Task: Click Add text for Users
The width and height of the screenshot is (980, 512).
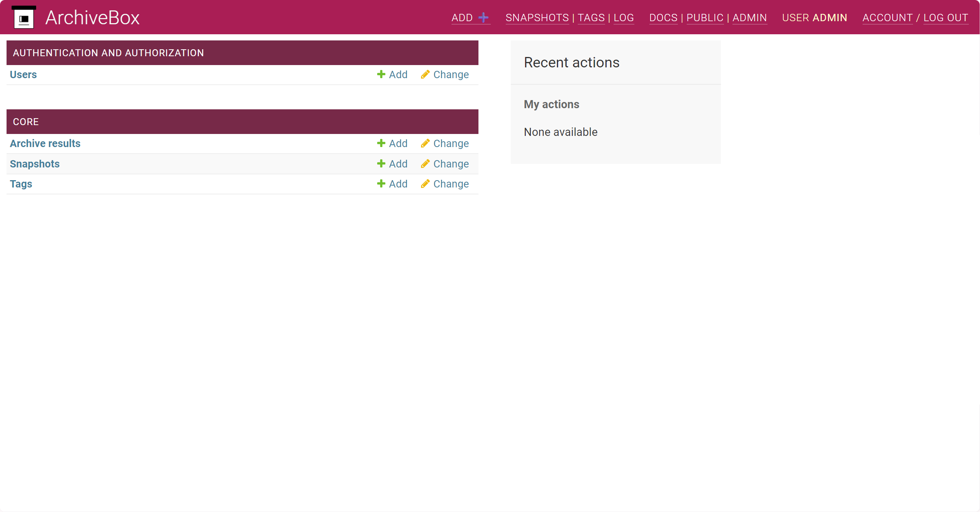Action: [398, 74]
